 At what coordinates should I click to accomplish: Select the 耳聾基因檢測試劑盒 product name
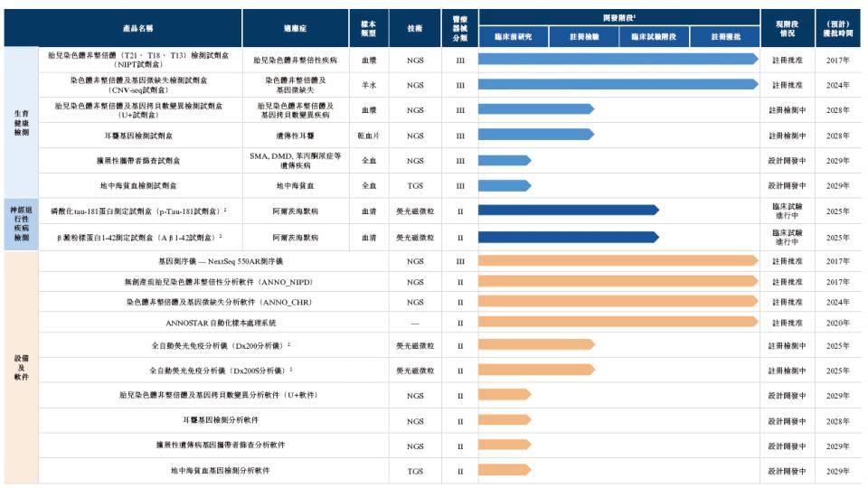tap(140, 136)
